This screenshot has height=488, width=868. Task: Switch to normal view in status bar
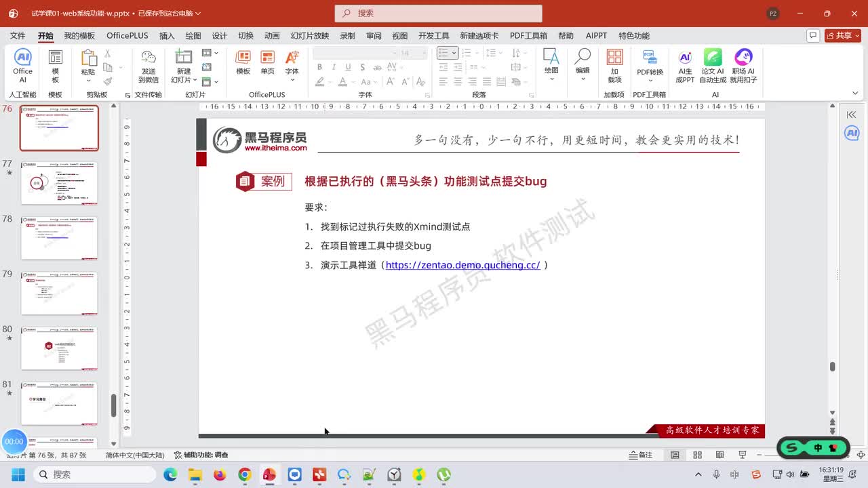click(675, 455)
